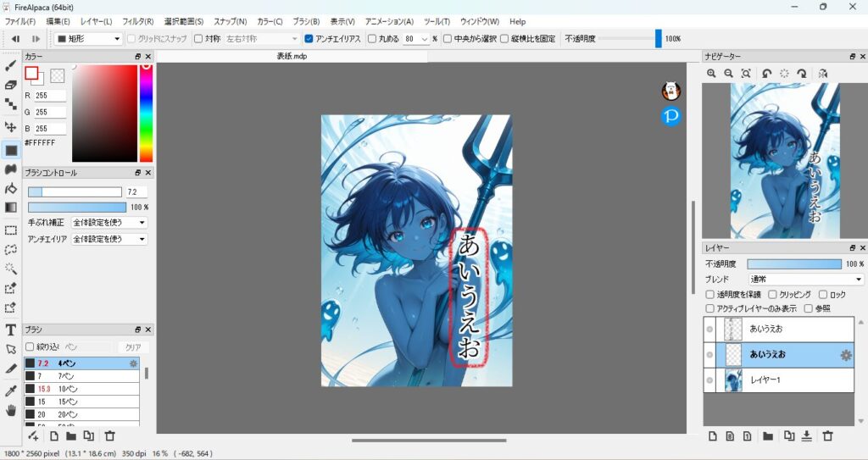The height and width of the screenshot is (460, 868).
Task: Click the クリア button in Brush panel
Action: (x=133, y=347)
